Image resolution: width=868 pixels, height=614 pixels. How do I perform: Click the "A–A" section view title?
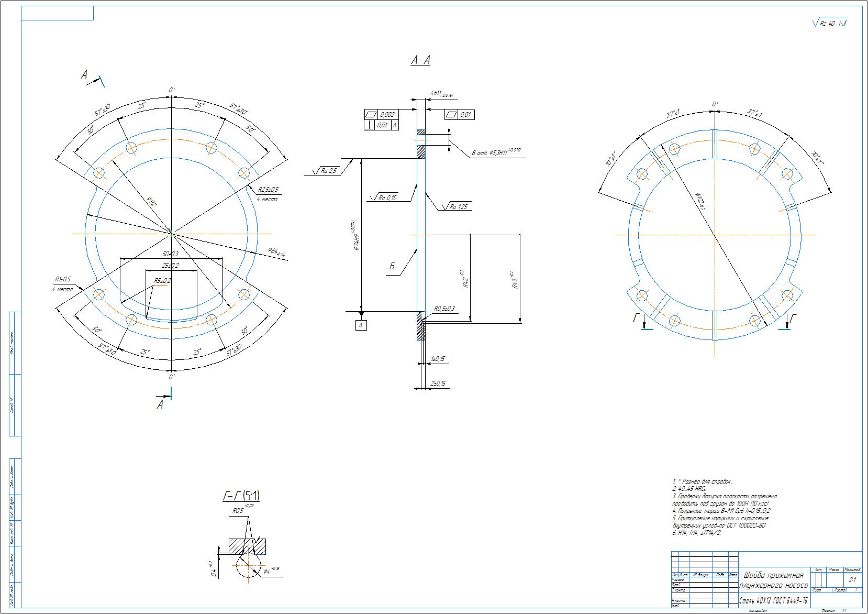[x=420, y=61]
